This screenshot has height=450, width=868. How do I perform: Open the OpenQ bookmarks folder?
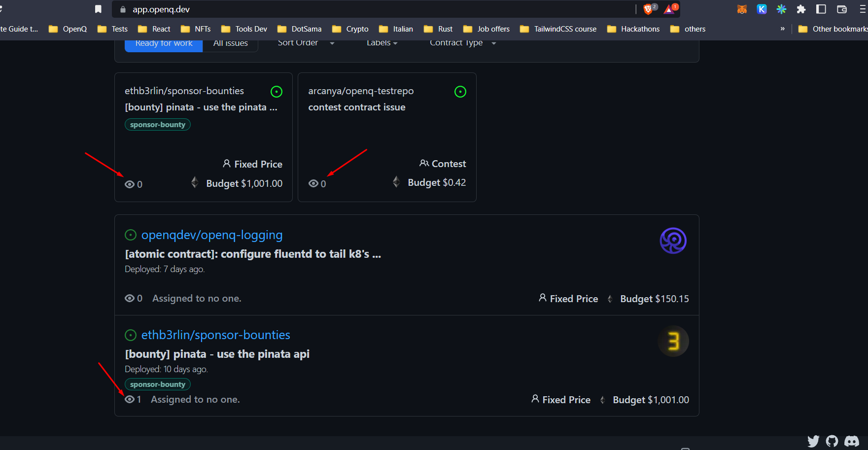[x=68, y=29]
